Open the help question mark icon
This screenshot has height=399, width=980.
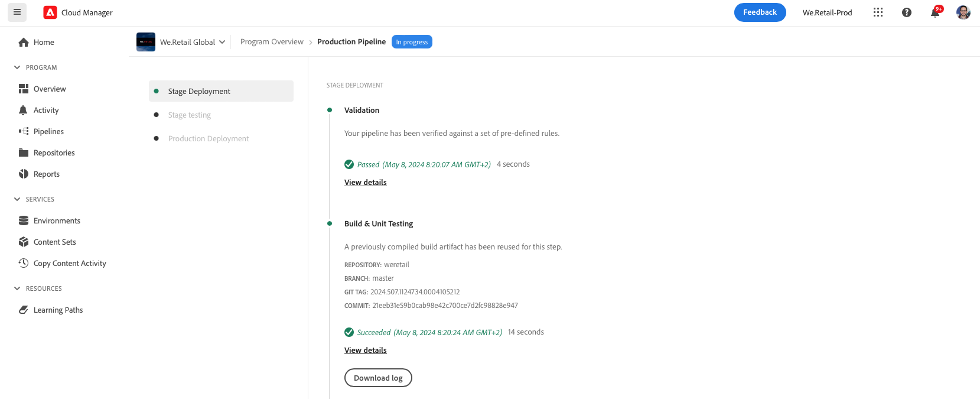click(x=907, y=12)
